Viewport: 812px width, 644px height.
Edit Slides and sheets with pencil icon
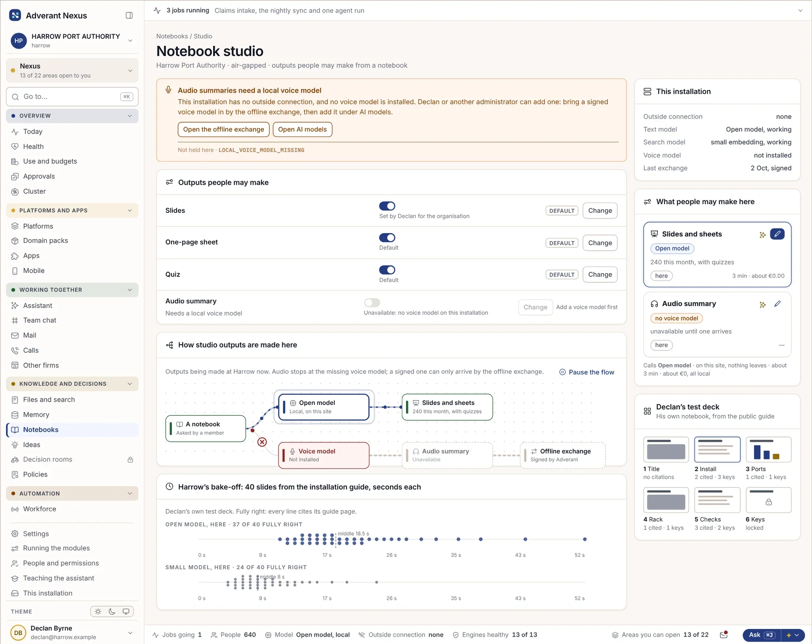click(777, 234)
